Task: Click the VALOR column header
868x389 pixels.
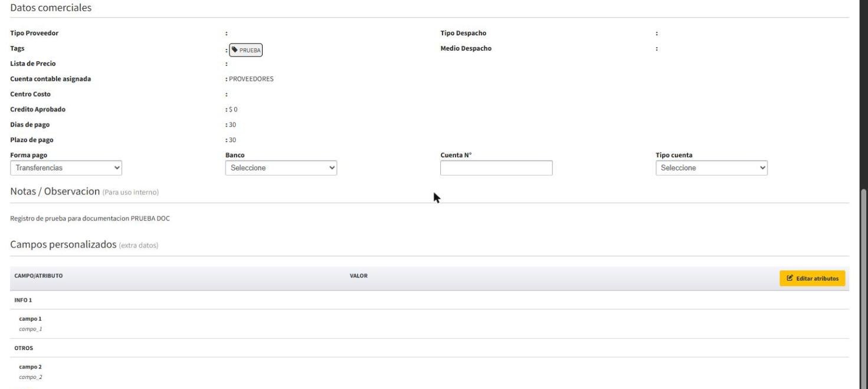Action: pos(359,276)
